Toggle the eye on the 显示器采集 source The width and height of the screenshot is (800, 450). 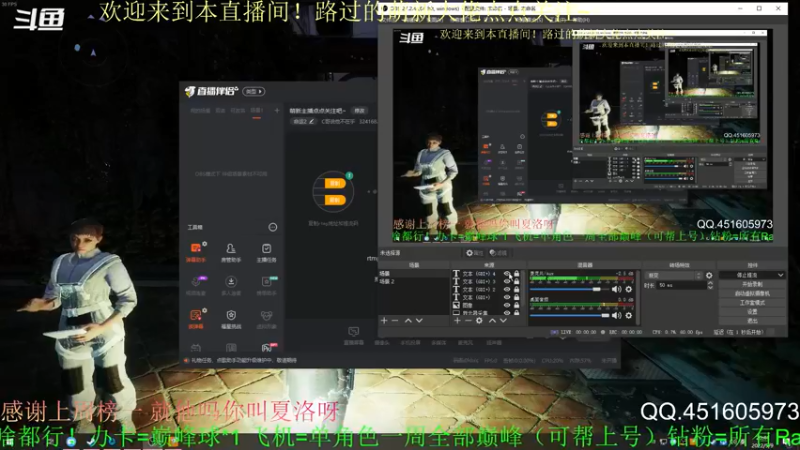[x=507, y=313]
